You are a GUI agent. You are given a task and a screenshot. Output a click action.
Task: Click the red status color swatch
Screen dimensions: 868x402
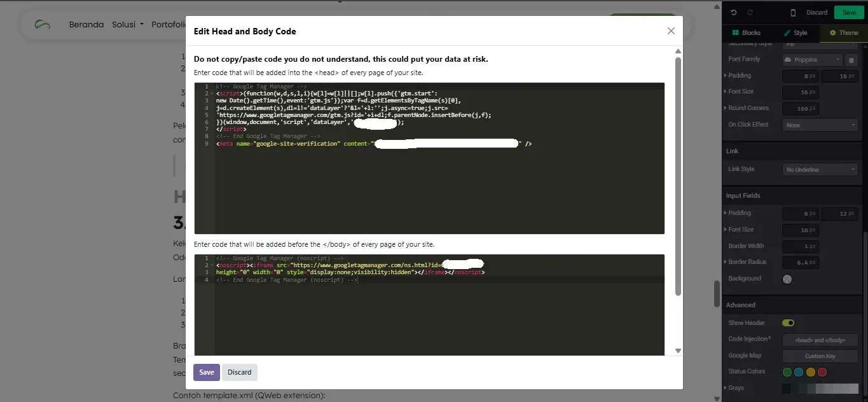(822, 372)
